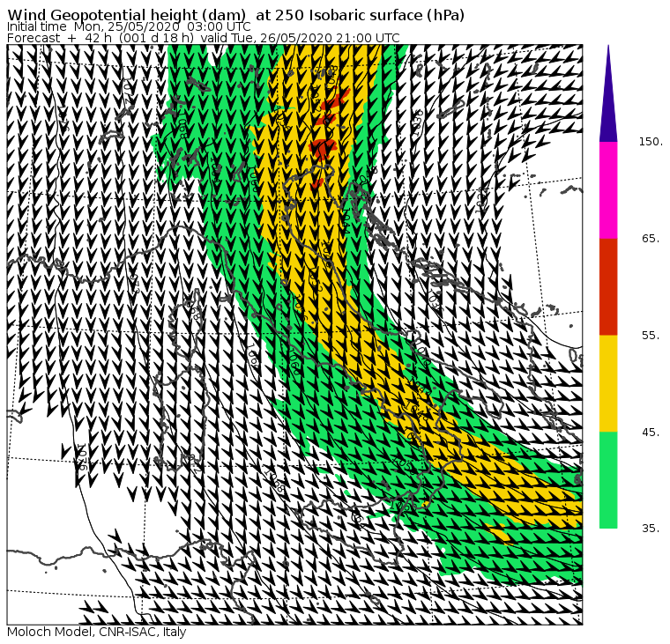Click the 'Forecast + 42 h' validity line
This screenshot has height=644, width=670.
204,38
